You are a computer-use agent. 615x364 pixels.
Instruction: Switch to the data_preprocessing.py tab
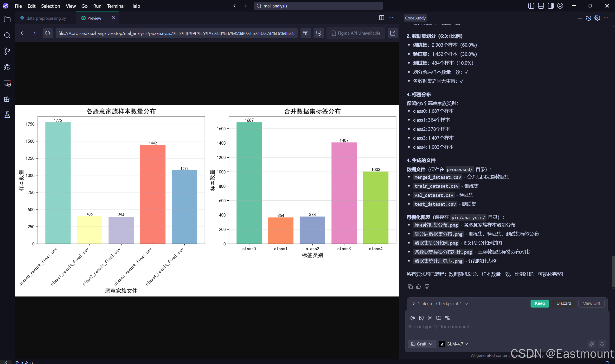(x=46, y=18)
